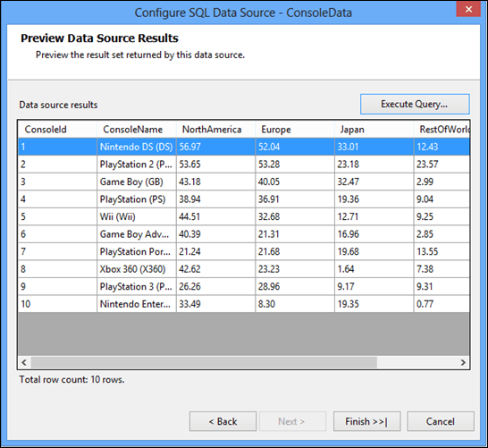The height and width of the screenshot is (448, 488).
Task: Click Japan value 33.01
Action: 374,147
